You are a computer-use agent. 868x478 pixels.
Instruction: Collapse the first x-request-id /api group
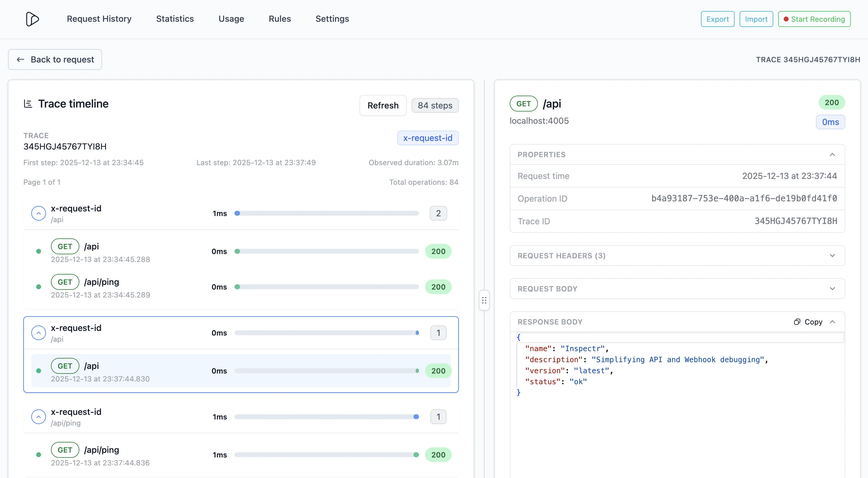click(x=38, y=214)
